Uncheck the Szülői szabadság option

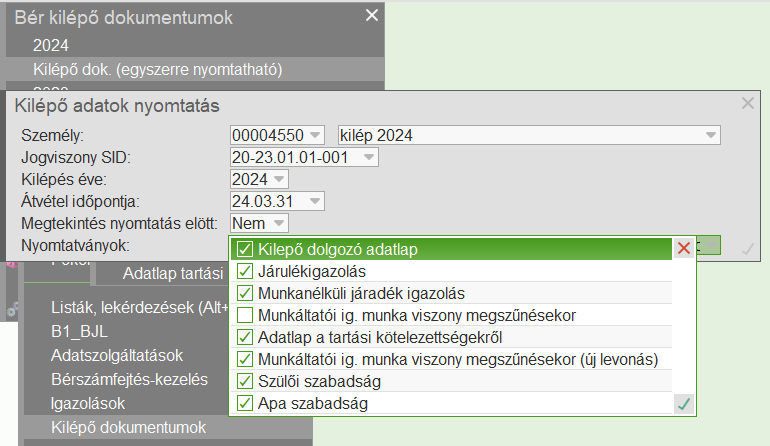tap(244, 381)
